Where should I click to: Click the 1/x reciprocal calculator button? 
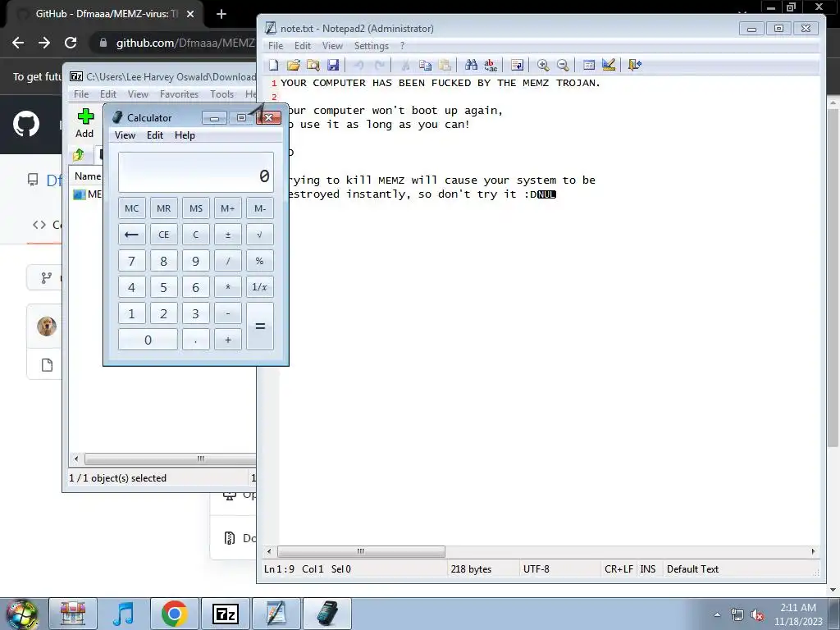tap(260, 287)
